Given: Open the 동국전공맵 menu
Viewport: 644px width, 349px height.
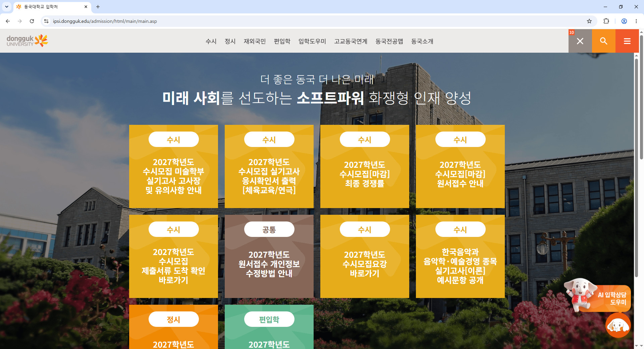Looking at the screenshot, I should coord(389,41).
